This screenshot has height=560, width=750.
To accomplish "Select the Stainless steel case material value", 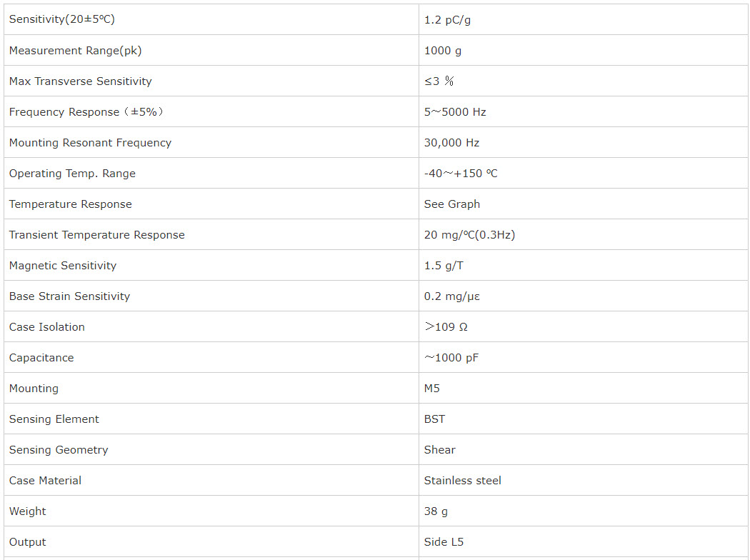I will point(463,481).
